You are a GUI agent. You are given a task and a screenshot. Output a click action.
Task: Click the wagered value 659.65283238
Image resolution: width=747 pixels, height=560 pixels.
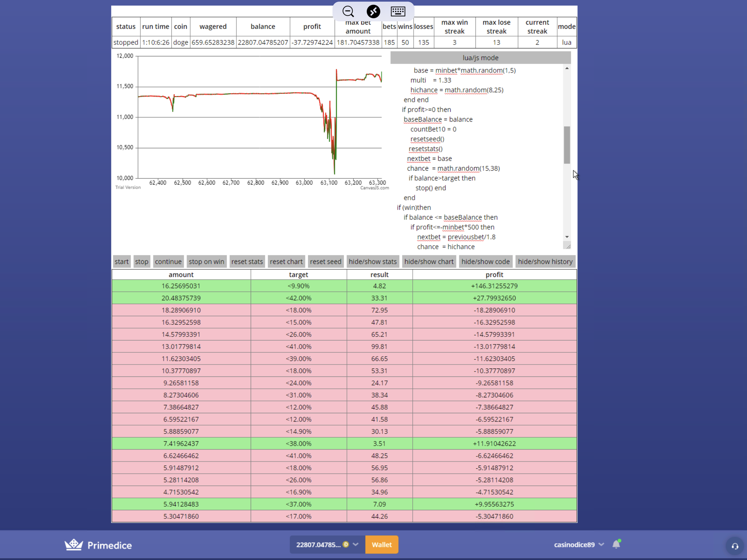213,43
